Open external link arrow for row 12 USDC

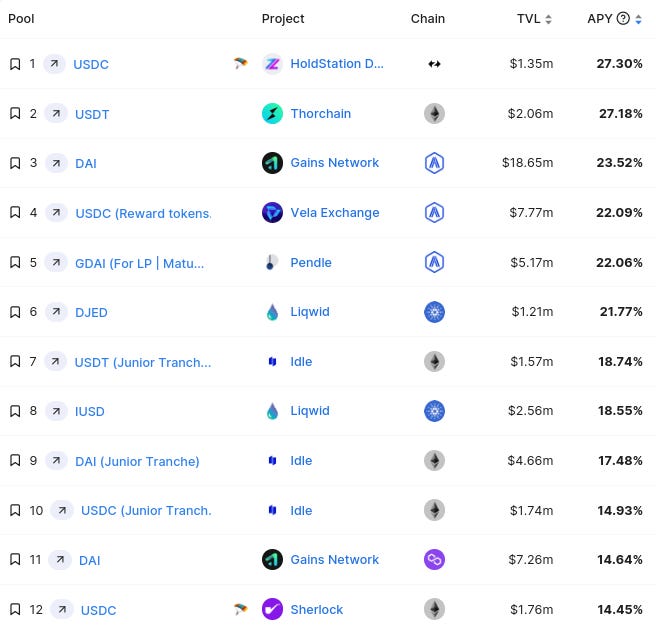click(x=62, y=609)
